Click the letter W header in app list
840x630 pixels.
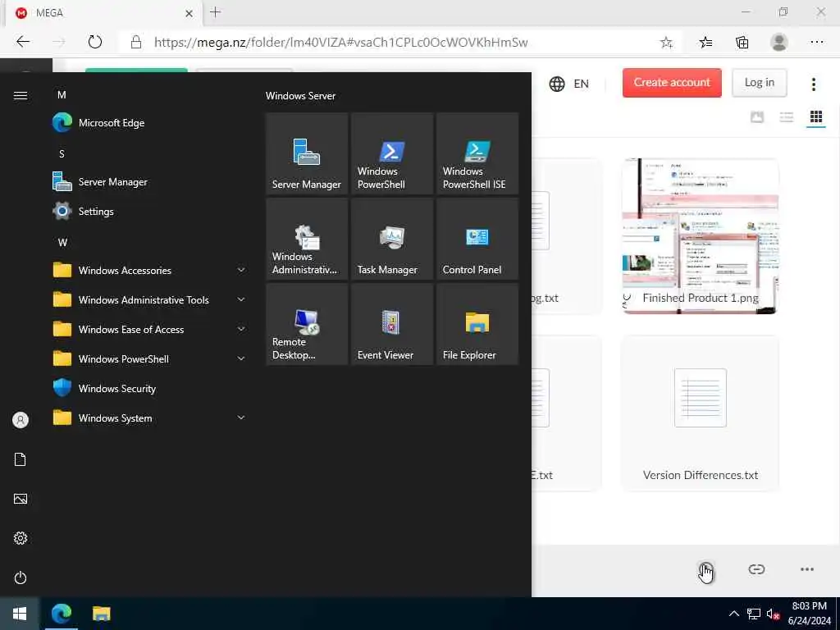click(62, 242)
